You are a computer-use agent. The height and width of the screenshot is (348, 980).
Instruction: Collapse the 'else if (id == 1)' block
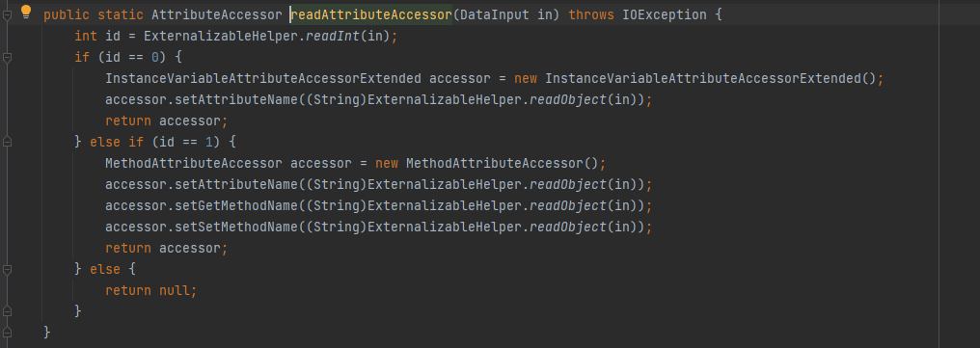(x=7, y=143)
